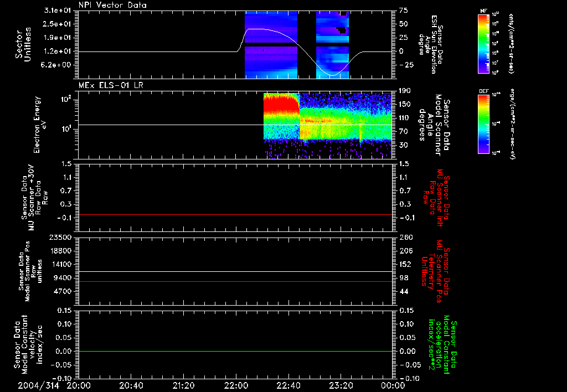
Task: Click the '206' telemetry tick value
Action: coord(406,251)
